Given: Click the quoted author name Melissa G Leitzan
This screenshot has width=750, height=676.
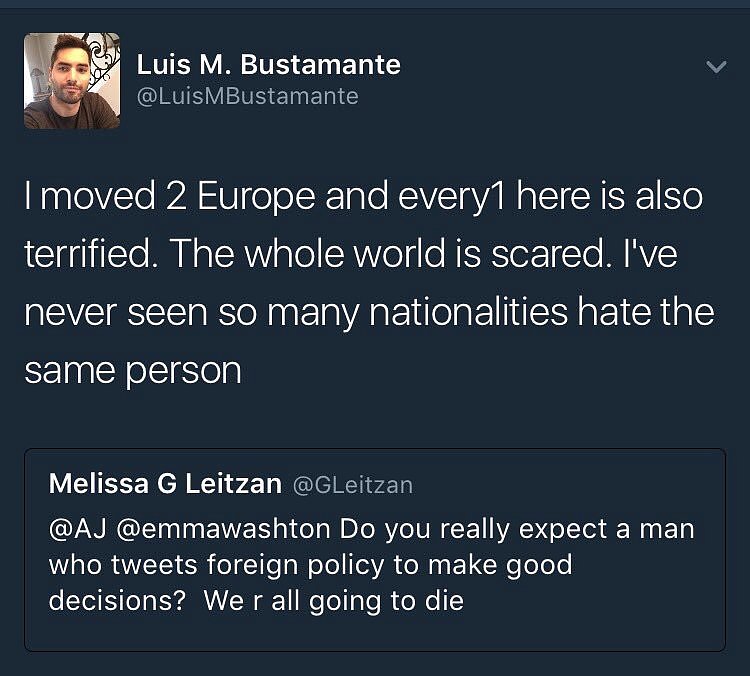Looking at the screenshot, I should [165, 484].
